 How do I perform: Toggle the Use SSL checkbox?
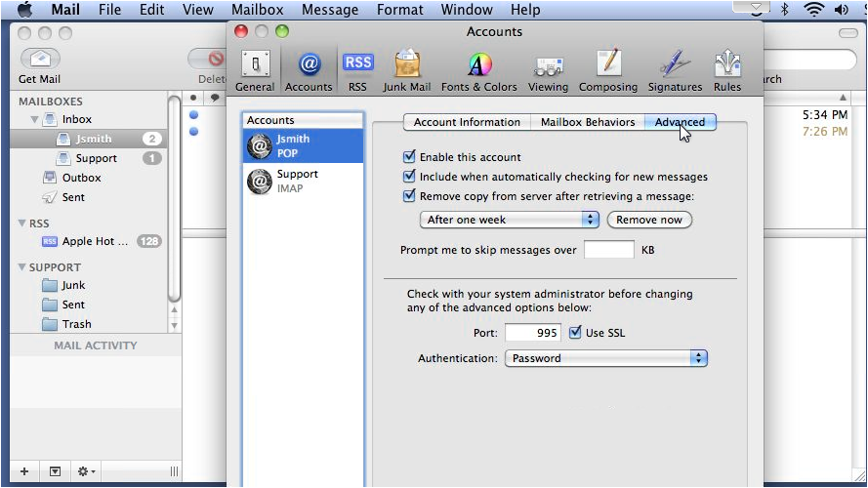click(575, 332)
